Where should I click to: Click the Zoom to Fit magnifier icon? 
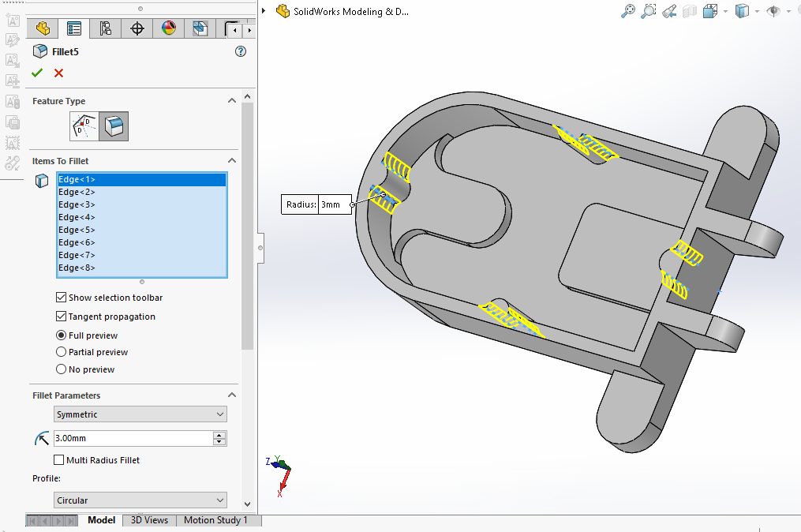pyautogui.click(x=628, y=11)
